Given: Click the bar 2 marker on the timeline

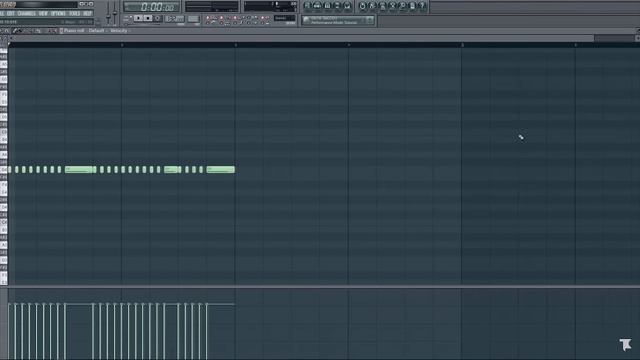Looking at the screenshot, I should 122,45.
